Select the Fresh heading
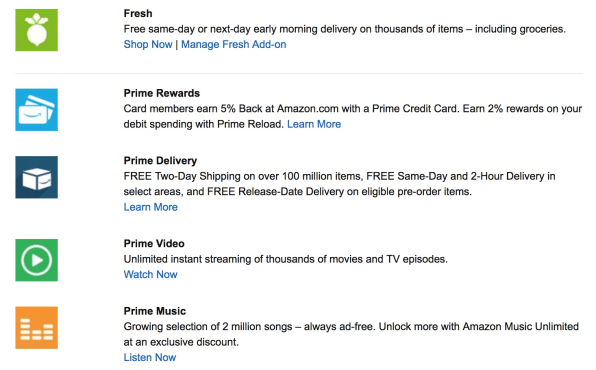This screenshot has width=596, height=370. tap(138, 14)
